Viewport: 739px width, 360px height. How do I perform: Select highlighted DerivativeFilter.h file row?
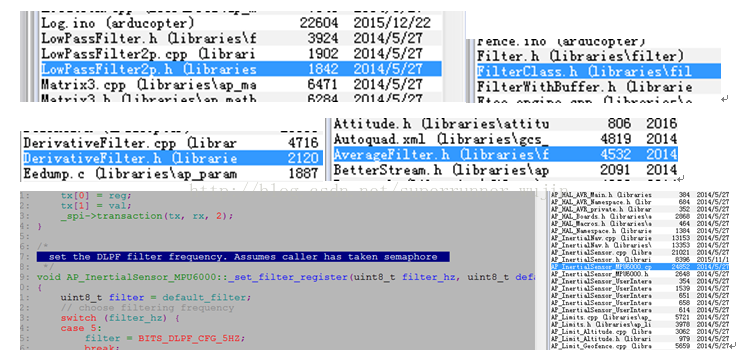click(172, 158)
